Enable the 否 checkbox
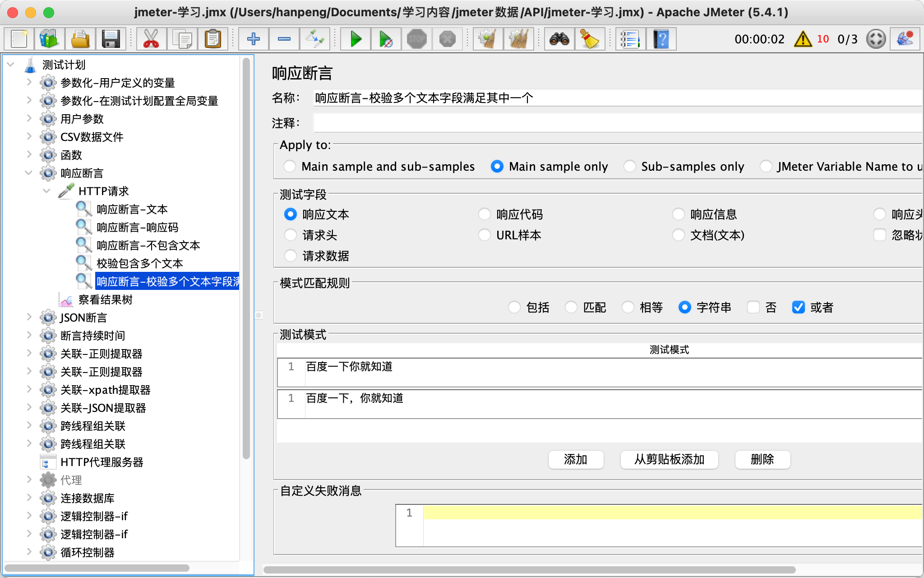Viewport: 924px width, 578px height. [753, 308]
